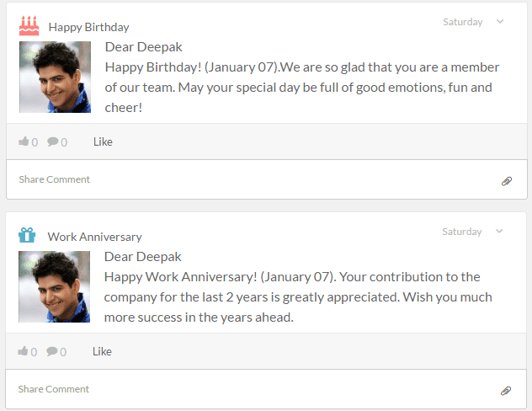Click the Saturday timestamp on Birthday post
Image resolution: width=532 pixels, height=411 pixels.
pos(463,22)
